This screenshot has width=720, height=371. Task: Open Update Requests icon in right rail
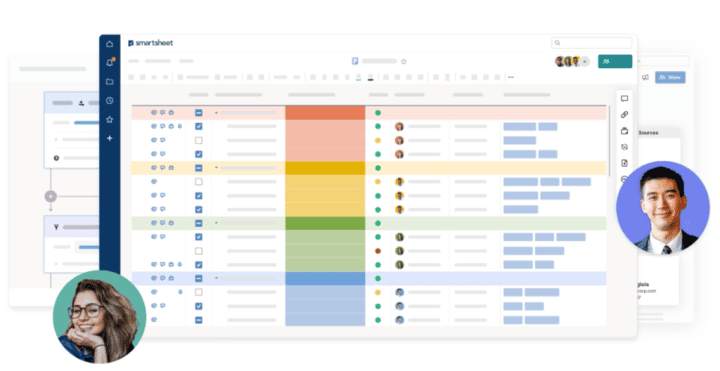(624, 147)
